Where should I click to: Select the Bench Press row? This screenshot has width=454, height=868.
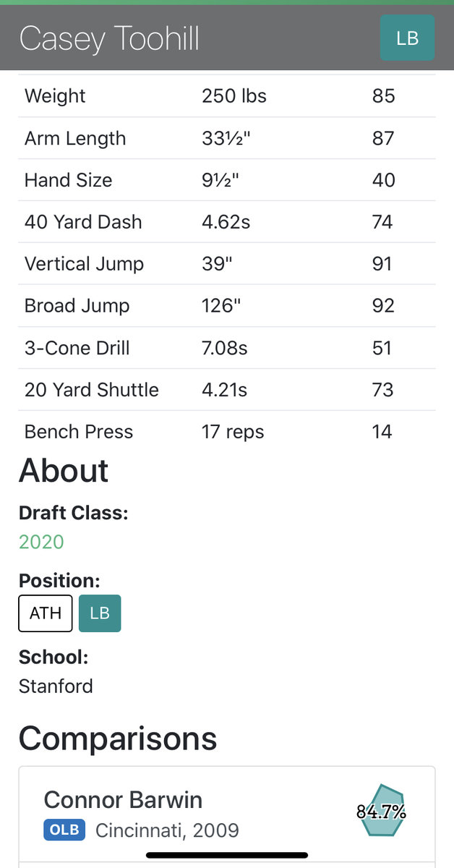point(227,432)
